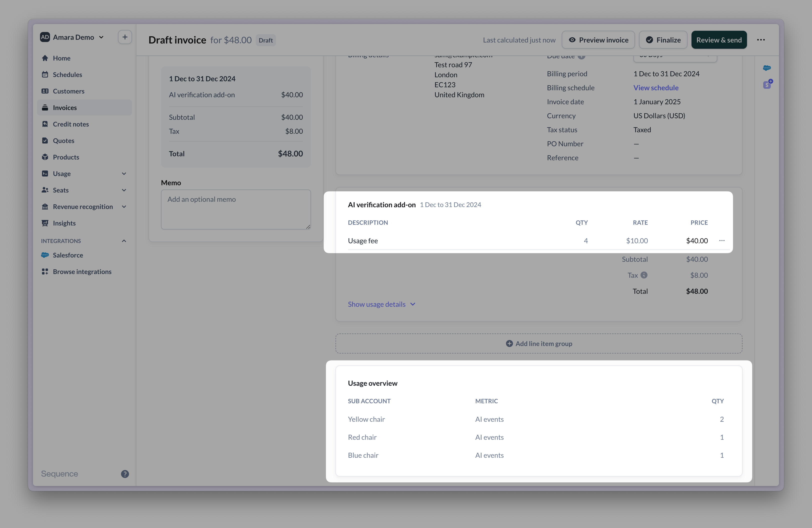Click the $10.00 rate value
The image size is (812, 528).
637,240
